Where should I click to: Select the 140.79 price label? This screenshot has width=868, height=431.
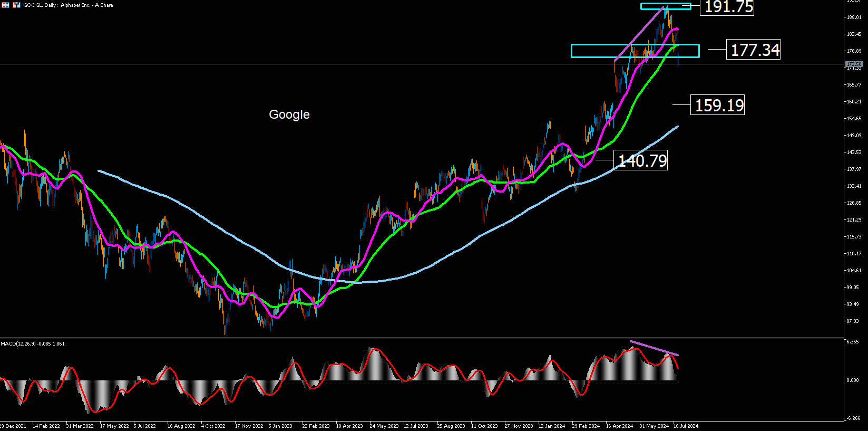[640, 160]
